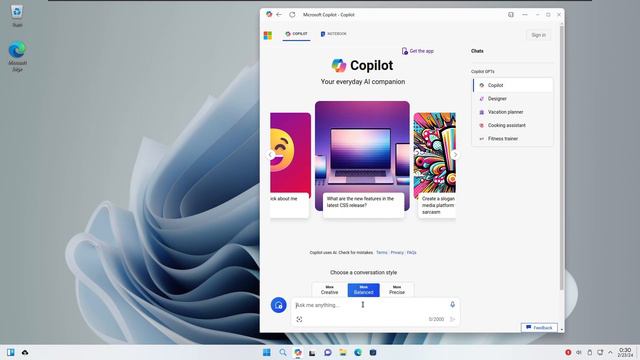
Task: Click the add image screenshot icon
Action: (x=299, y=319)
